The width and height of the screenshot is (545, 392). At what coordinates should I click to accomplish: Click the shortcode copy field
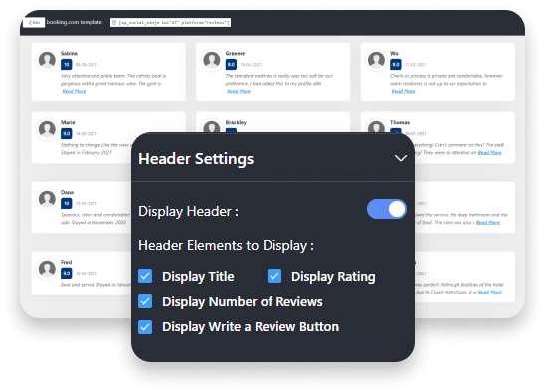click(170, 23)
